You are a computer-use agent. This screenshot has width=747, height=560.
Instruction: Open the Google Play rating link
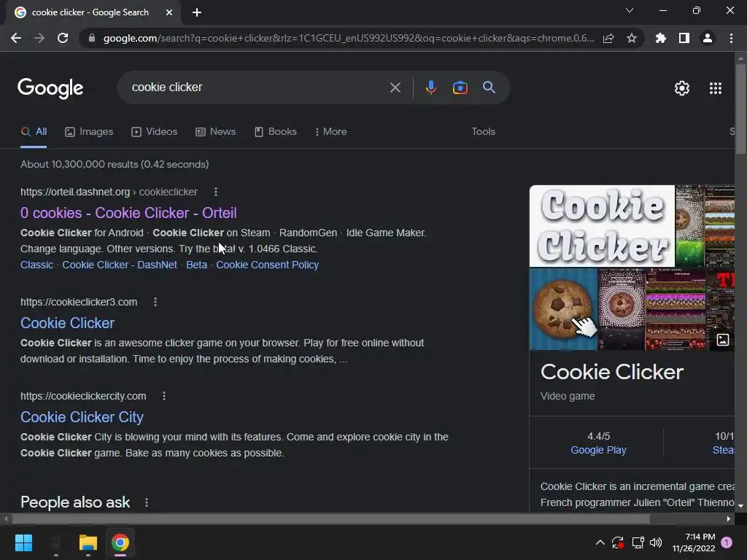[x=598, y=450]
